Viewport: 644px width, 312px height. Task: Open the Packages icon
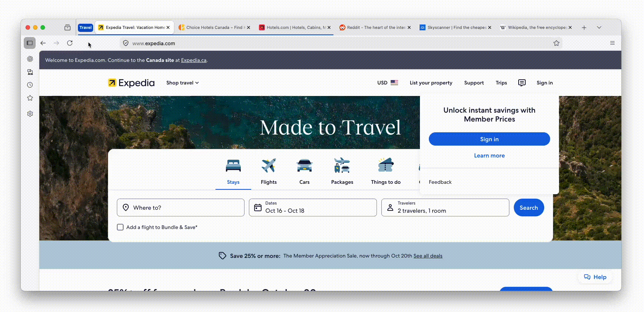(342, 166)
